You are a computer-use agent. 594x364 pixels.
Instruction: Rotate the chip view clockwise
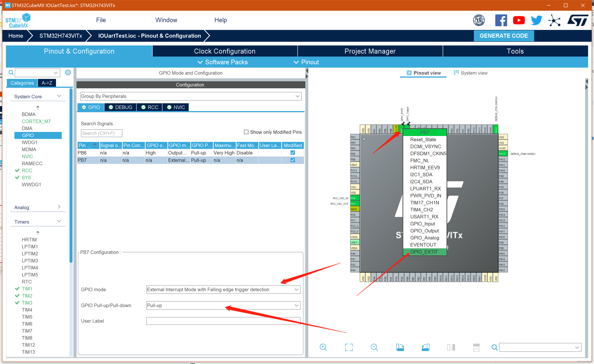pos(400,347)
